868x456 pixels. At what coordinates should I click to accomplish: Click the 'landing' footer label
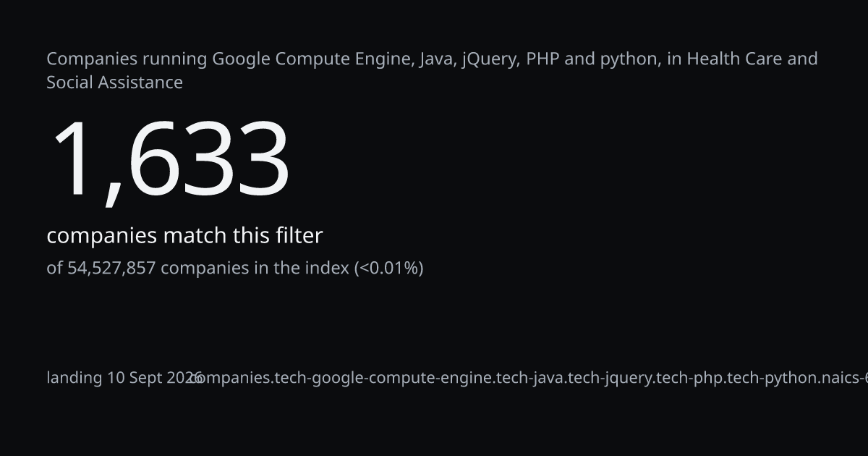click(x=75, y=378)
